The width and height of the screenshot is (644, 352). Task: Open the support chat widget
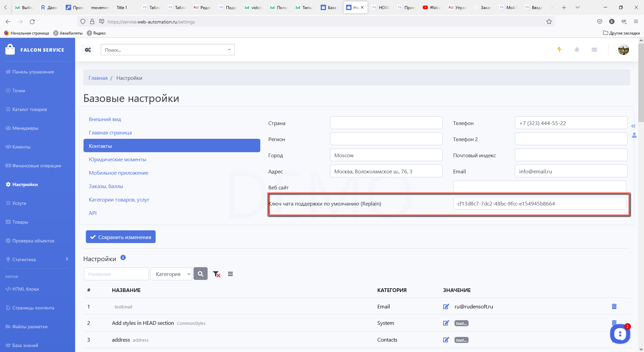620,334
